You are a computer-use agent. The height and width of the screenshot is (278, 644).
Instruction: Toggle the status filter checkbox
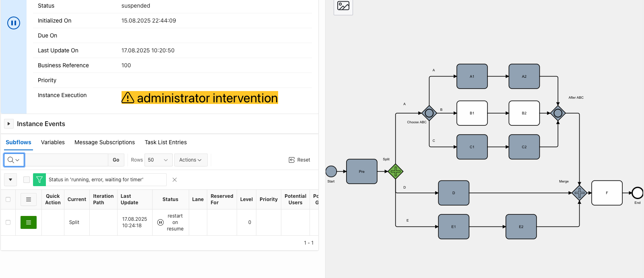27,180
